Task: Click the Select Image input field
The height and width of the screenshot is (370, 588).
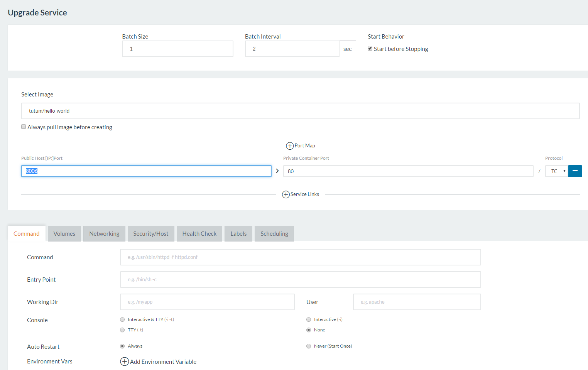Action: [x=300, y=111]
